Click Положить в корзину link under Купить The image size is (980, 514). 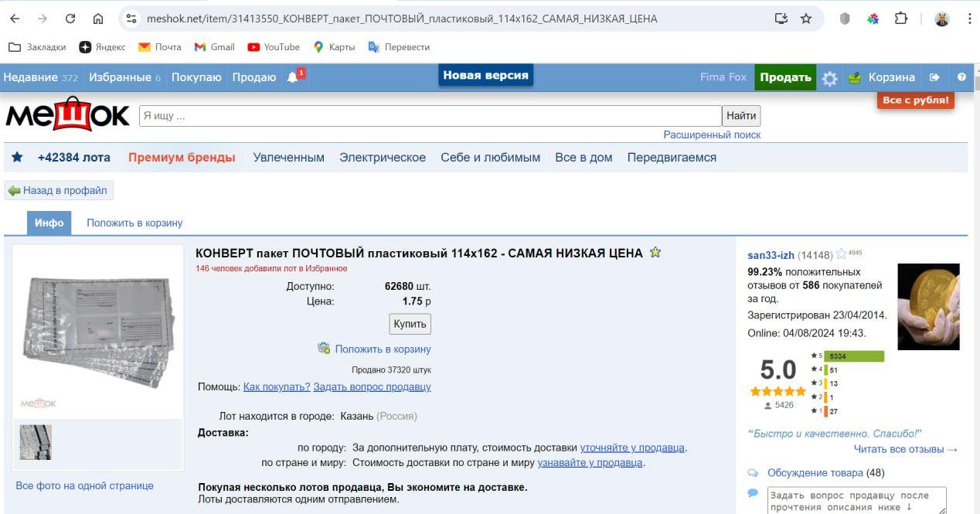point(383,349)
